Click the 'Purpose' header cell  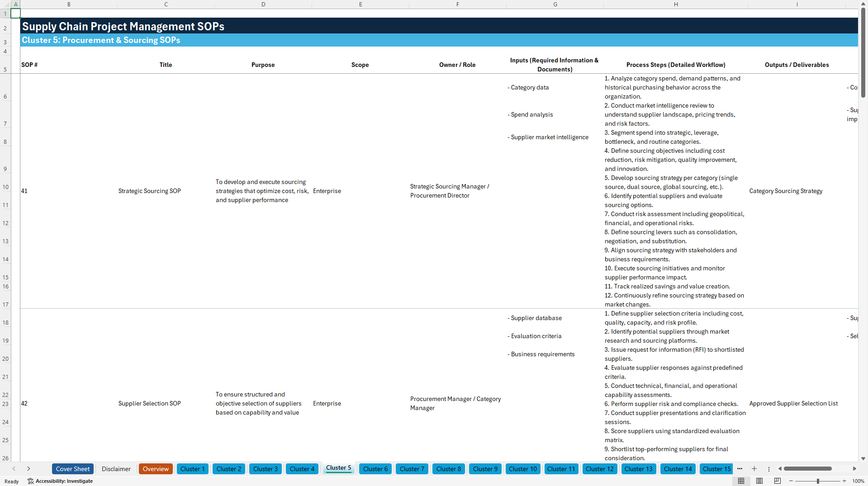(x=263, y=65)
